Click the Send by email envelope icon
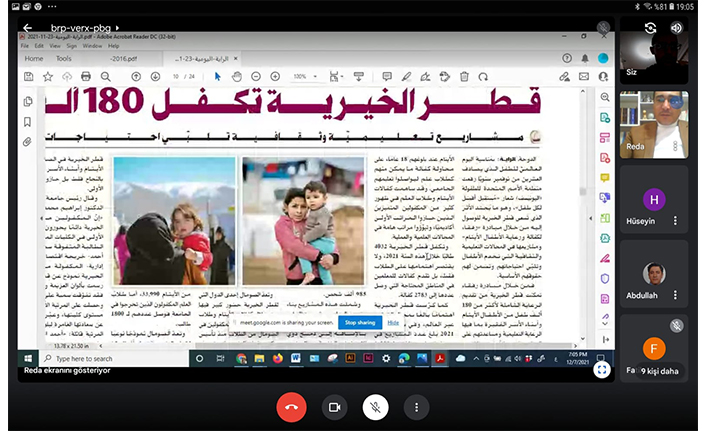The height and width of the screenshot is (431, 706). [584, 77]
